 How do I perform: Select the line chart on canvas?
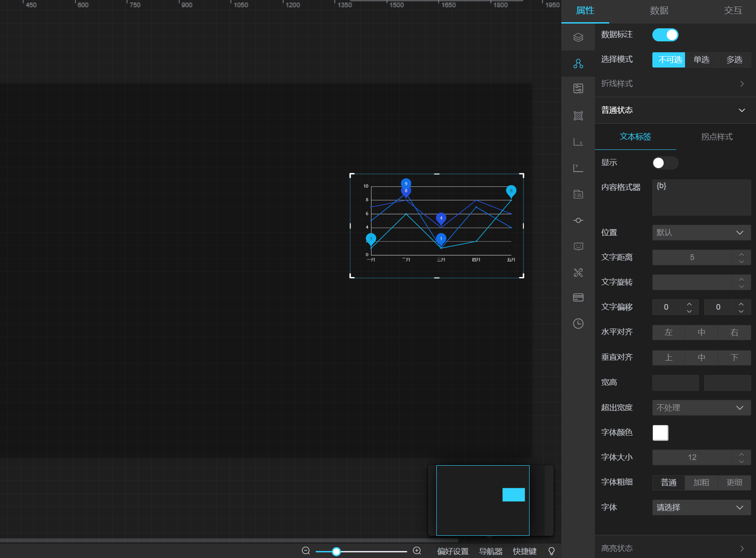click(x=437, y=226)
